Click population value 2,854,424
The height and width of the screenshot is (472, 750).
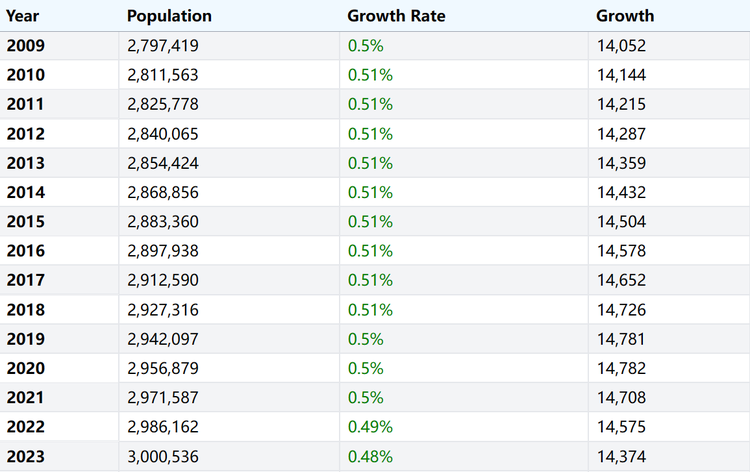click(163, 163)
